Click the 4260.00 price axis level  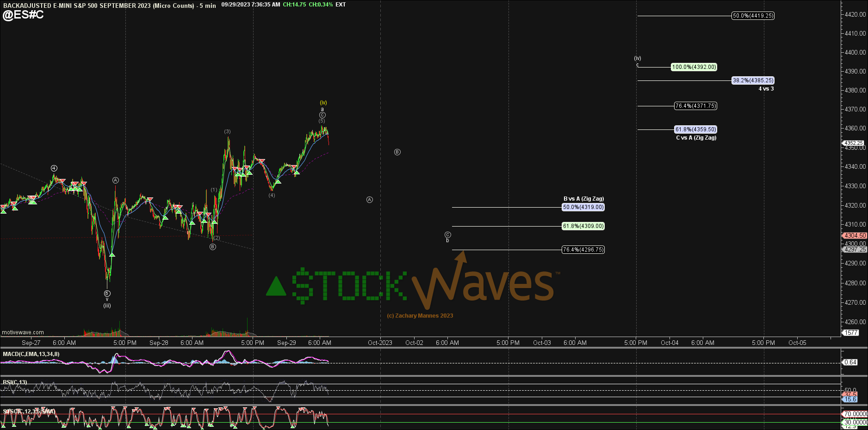[855, 322]
